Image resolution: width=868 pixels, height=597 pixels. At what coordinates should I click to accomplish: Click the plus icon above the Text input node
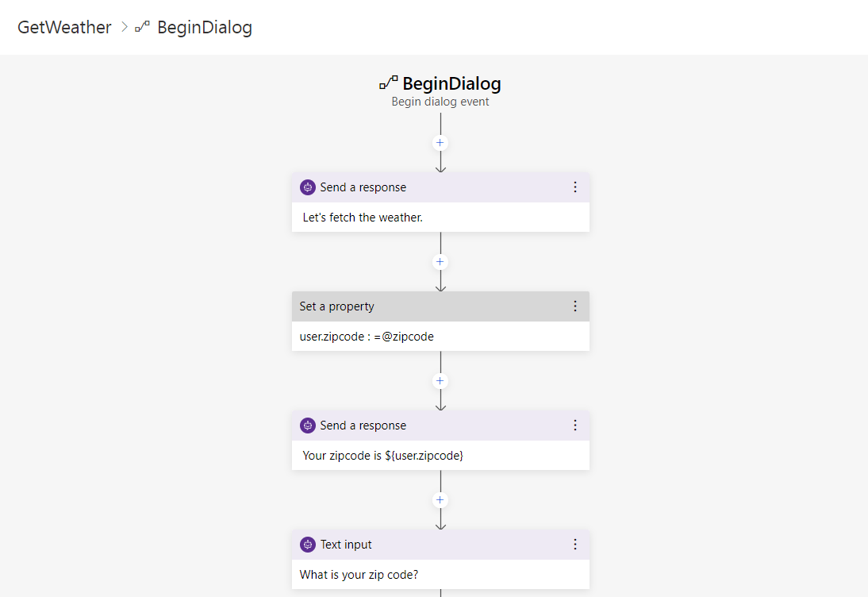point(440,499)
